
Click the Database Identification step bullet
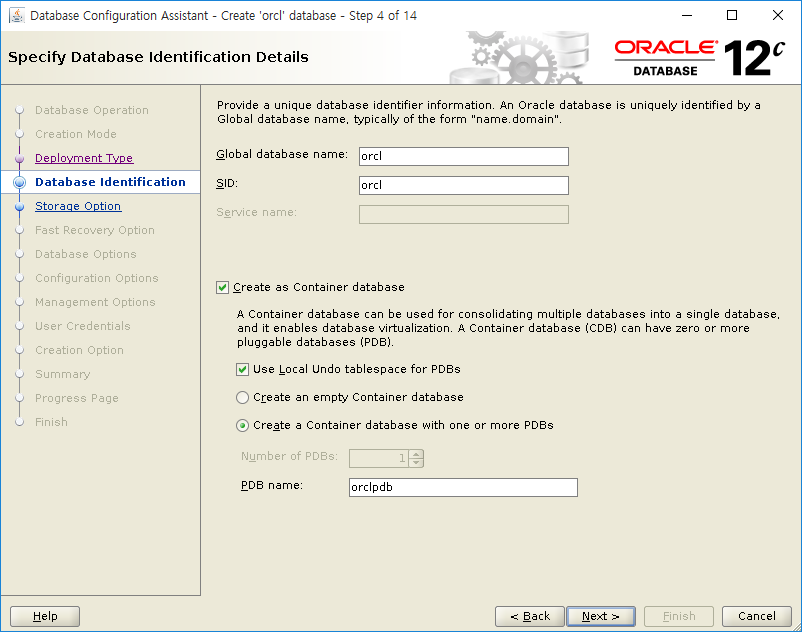pyautogui.click(x=19, y=183)
